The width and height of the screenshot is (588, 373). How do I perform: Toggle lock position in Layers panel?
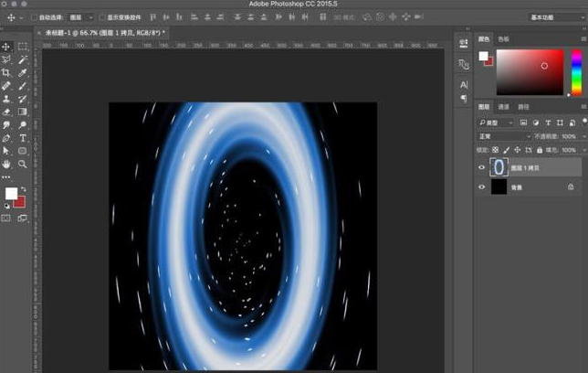point(517,150)
